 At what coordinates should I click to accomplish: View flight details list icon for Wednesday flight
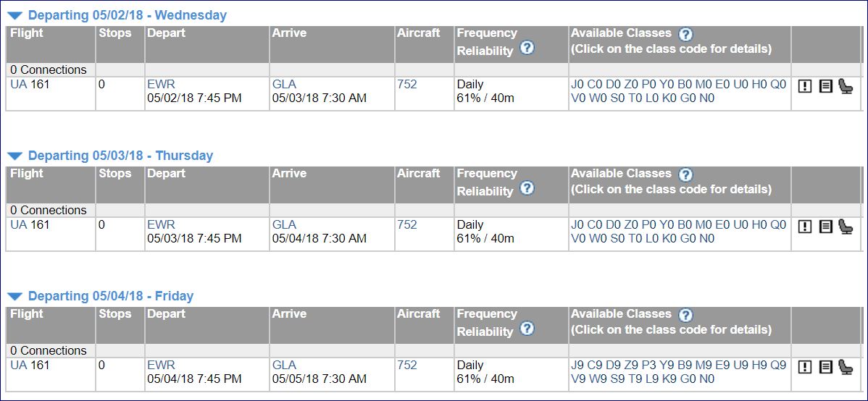(825, 86)
